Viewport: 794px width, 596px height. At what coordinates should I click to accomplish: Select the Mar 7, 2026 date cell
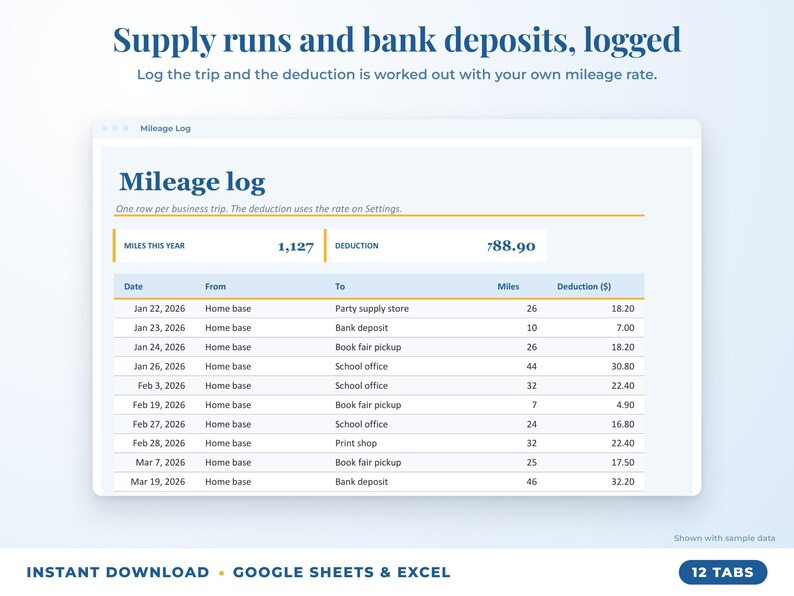tap(161, 462)
